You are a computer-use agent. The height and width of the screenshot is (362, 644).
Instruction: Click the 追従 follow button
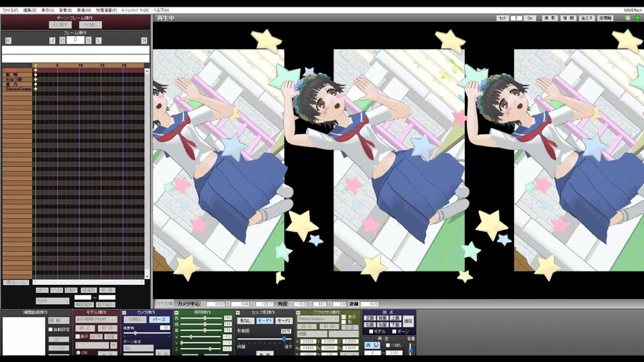[x=409, y=321]
